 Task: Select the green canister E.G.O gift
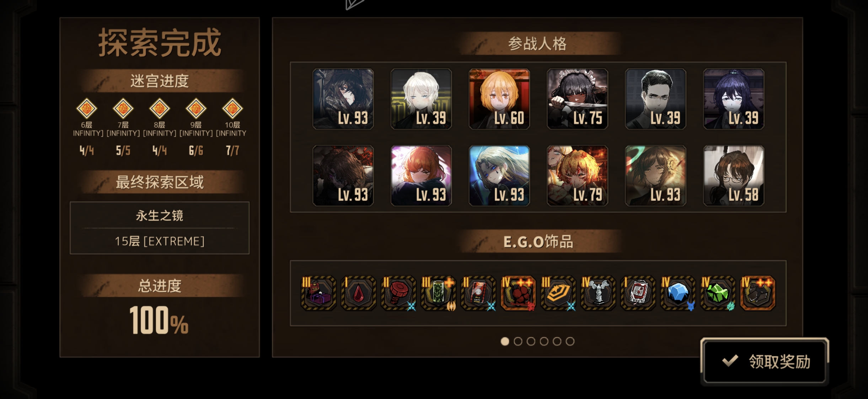438,293
